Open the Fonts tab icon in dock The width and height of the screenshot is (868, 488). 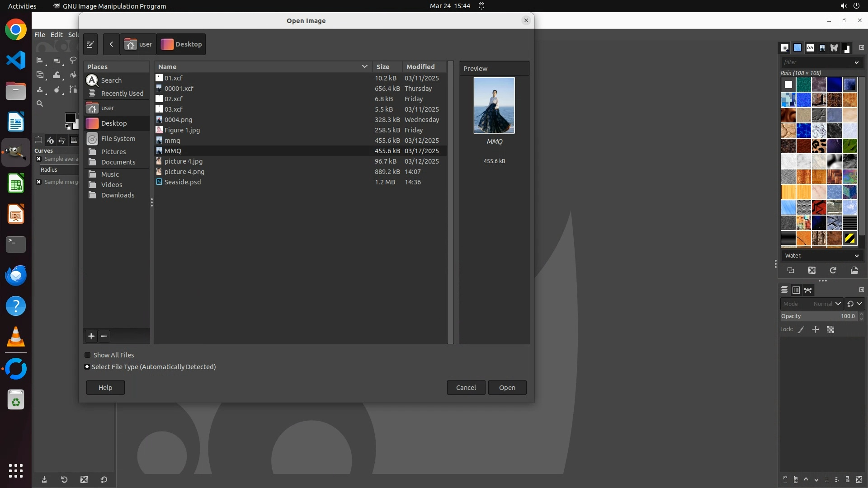(810, 48)
